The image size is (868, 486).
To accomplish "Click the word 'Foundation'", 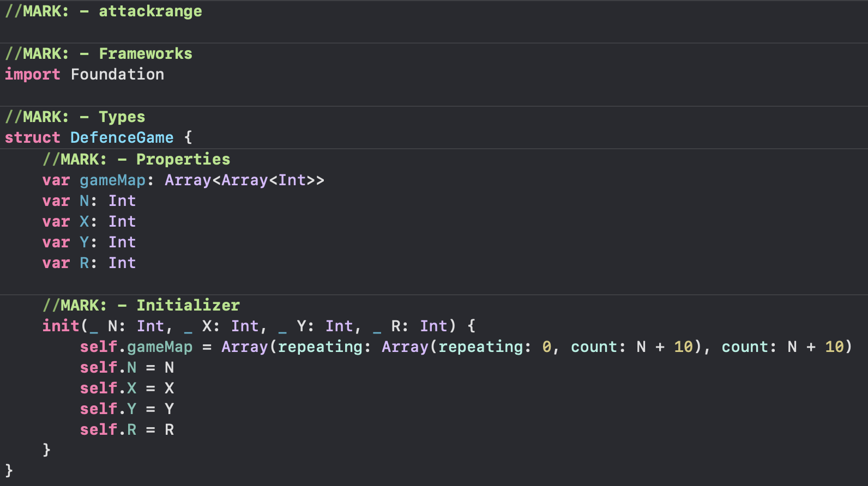I will point(117,75).
